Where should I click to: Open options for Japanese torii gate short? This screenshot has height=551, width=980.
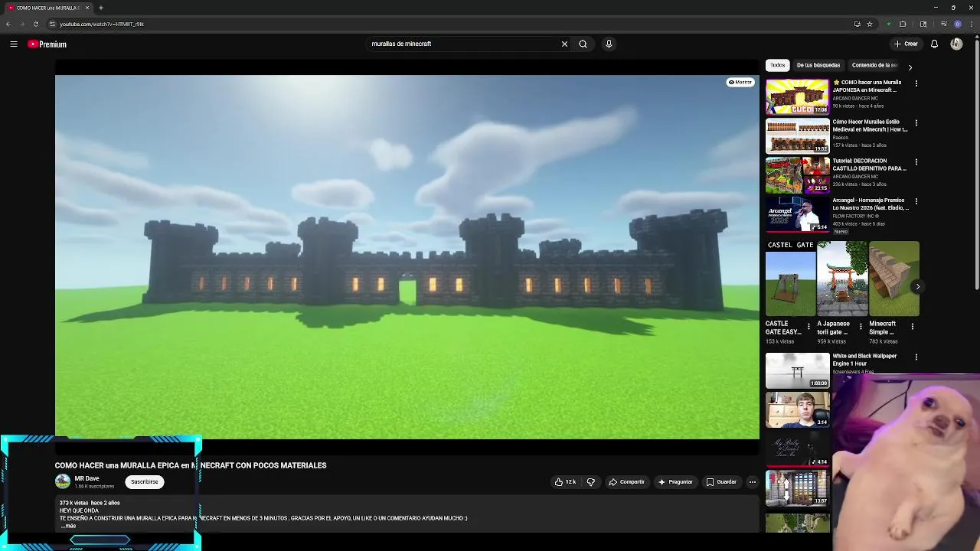[x=861, y=327]
